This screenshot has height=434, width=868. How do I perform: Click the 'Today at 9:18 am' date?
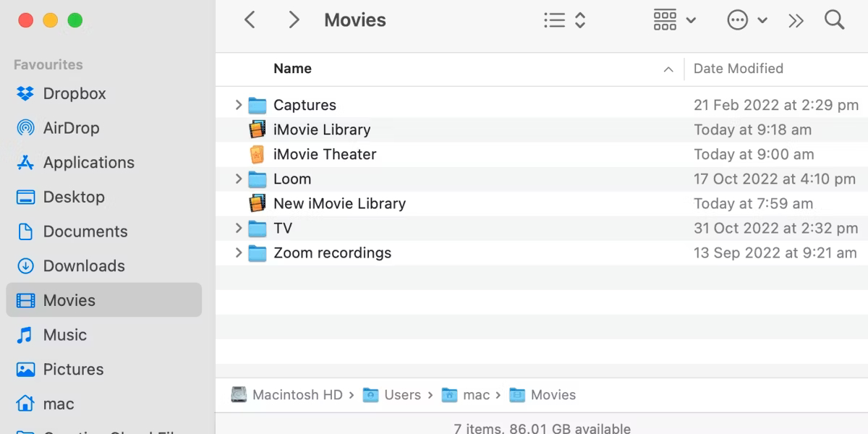(x=752, y=129)
